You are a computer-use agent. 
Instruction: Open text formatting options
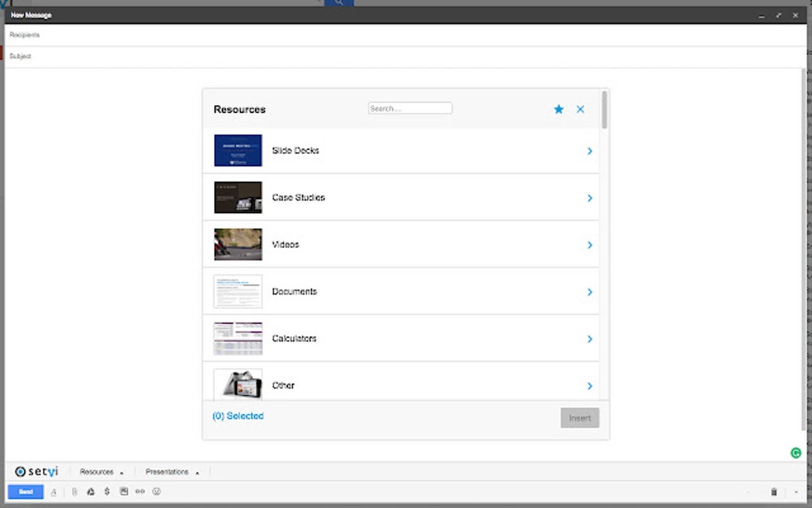53,491
